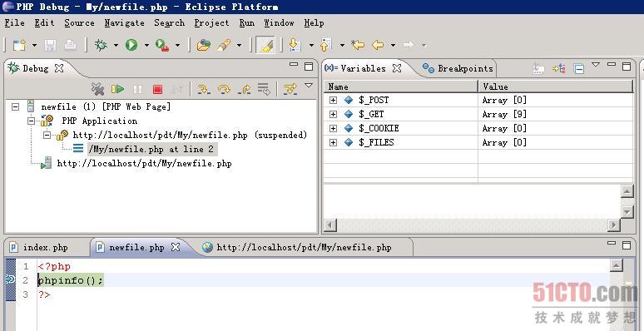Expand the $_GET variable
The width and height of the screenshot is (644, 331).
(333, 114)
